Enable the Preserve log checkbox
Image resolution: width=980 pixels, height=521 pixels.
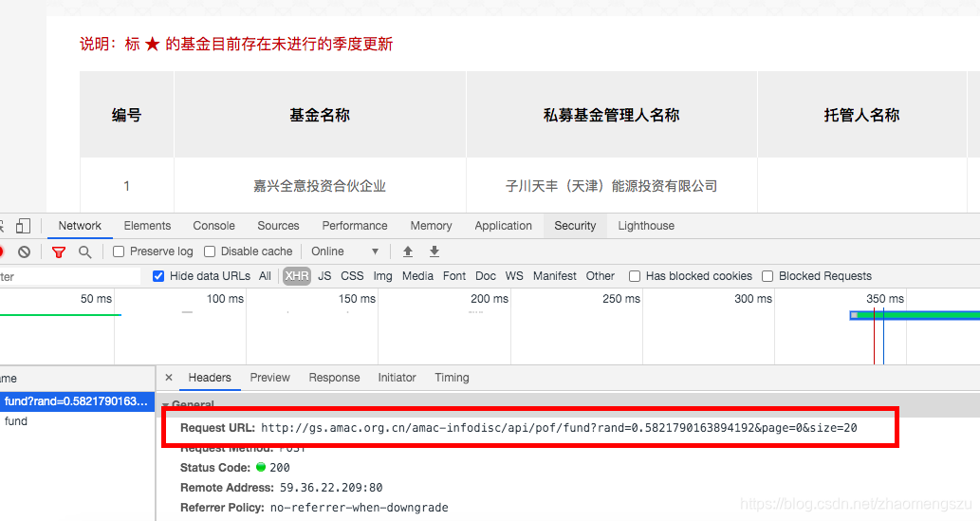click(119, 251)
